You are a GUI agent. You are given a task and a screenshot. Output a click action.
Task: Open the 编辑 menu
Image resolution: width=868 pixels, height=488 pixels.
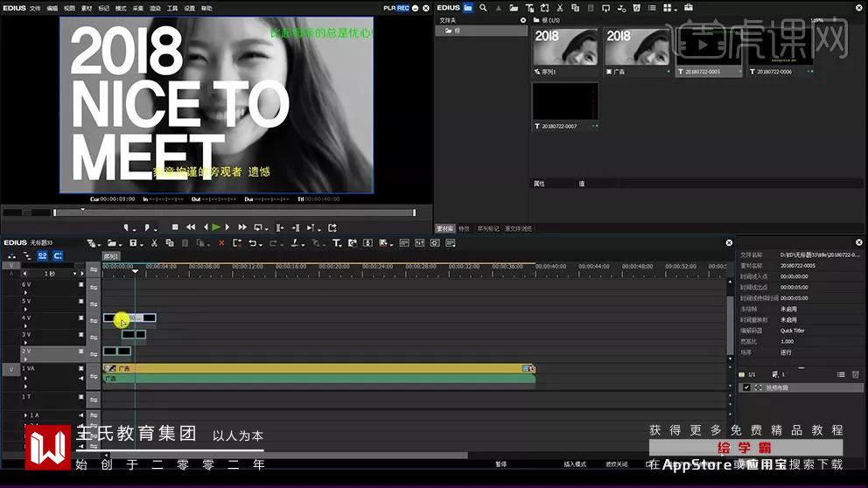point(52,8)
